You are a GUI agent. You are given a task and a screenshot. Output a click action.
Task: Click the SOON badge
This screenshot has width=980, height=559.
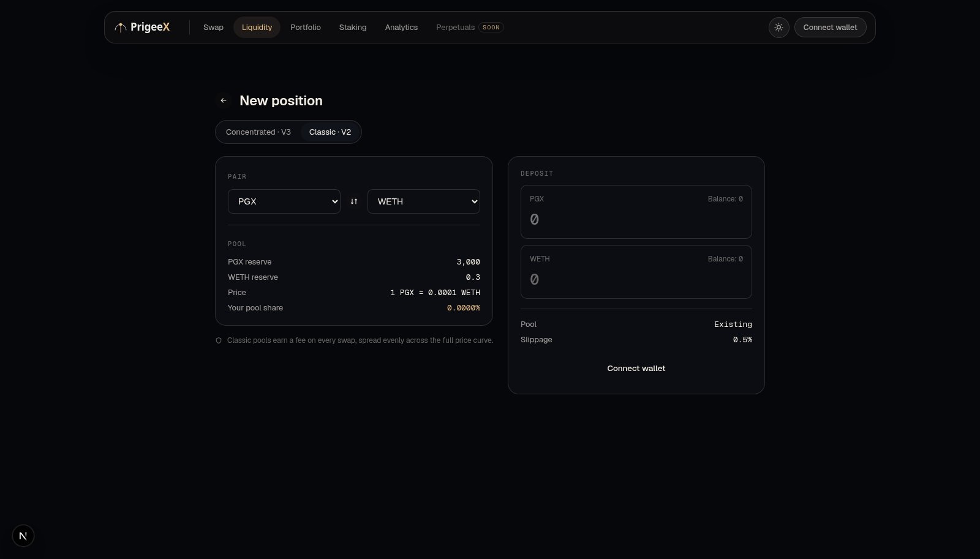[491, 28]
